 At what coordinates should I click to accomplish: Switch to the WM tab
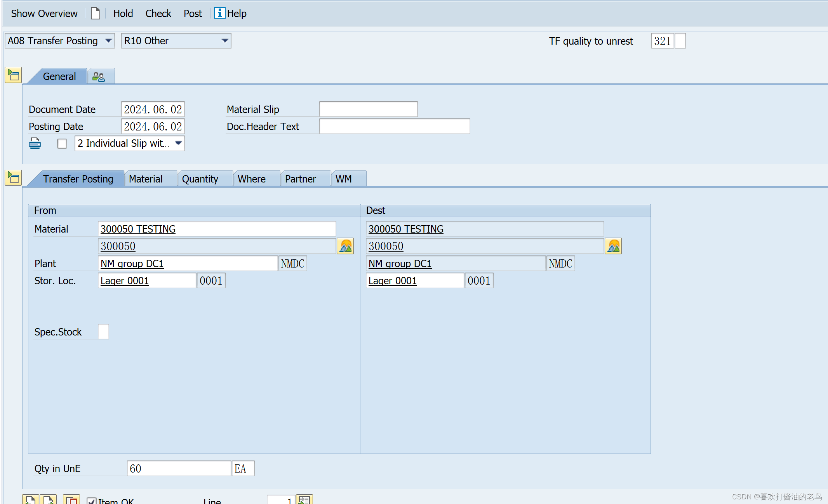(343, 179)
